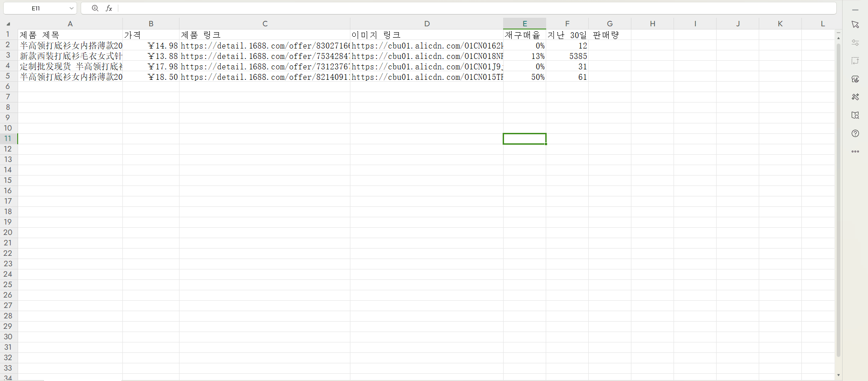Expand the Name Box dropdown arrow
The width and height of the screenshot is (868, 381).
[71, 8]
